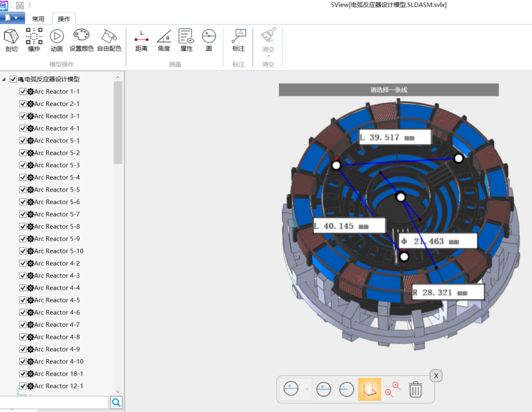Toggle the highlighted orange axis measure tool

point(369,389)
